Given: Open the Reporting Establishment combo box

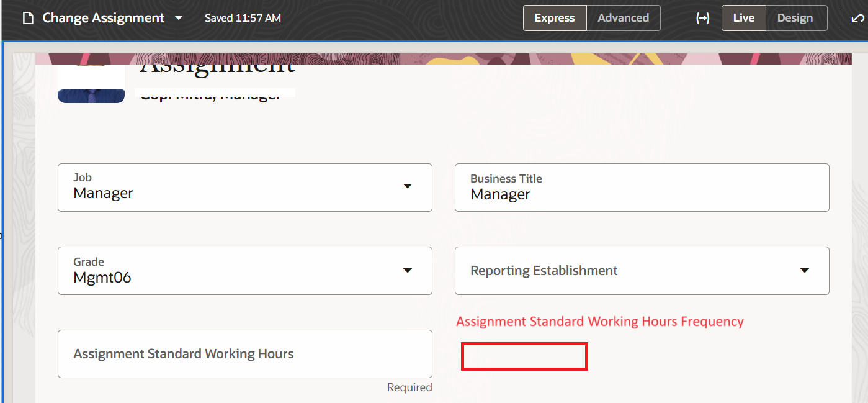Looking at the screenshot, I should tap(642, 270).
